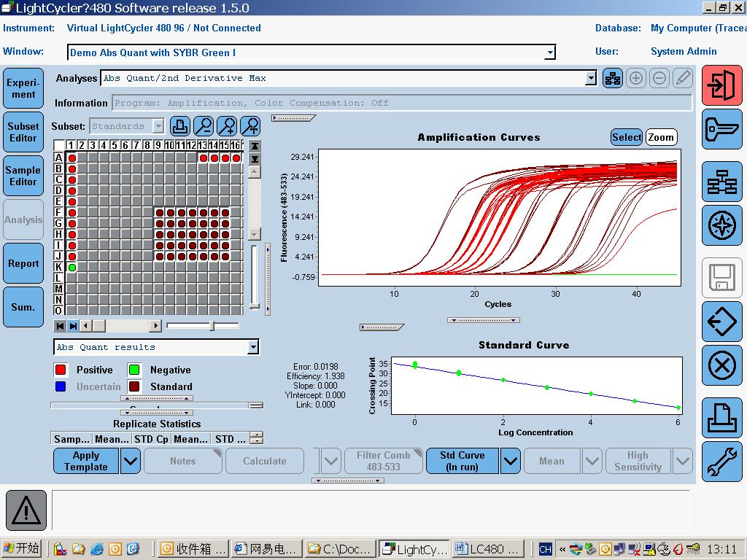
Task: Open the Sample Editor module
Action: click(x=23, y=176)
